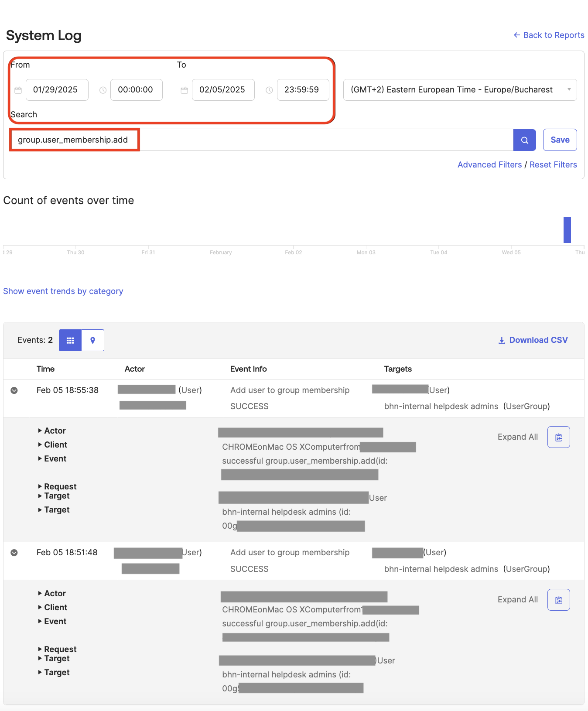Expand the Client node in first event
Viewport: 588px width, 711px height.
[55, 445]
